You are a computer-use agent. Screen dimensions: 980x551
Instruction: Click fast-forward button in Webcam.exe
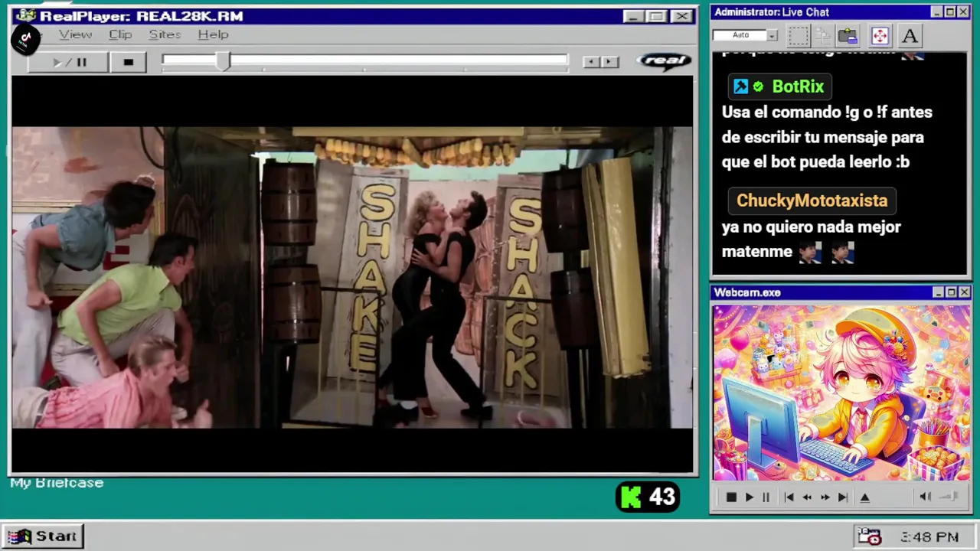pyautogui.click(x=825, y=497)
